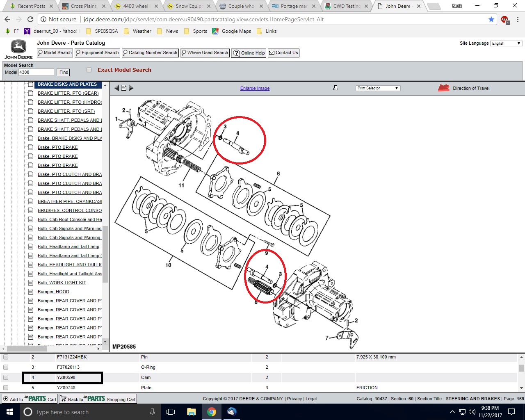Image resolution: width=525 pixels, height=420 pixels.
Task: Open Links bookmarks folder
Action: (267, 31)
